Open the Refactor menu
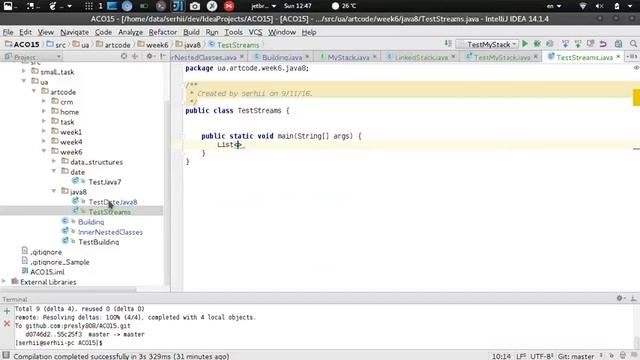This screenshot has width=640, height=360. point(162,32)
